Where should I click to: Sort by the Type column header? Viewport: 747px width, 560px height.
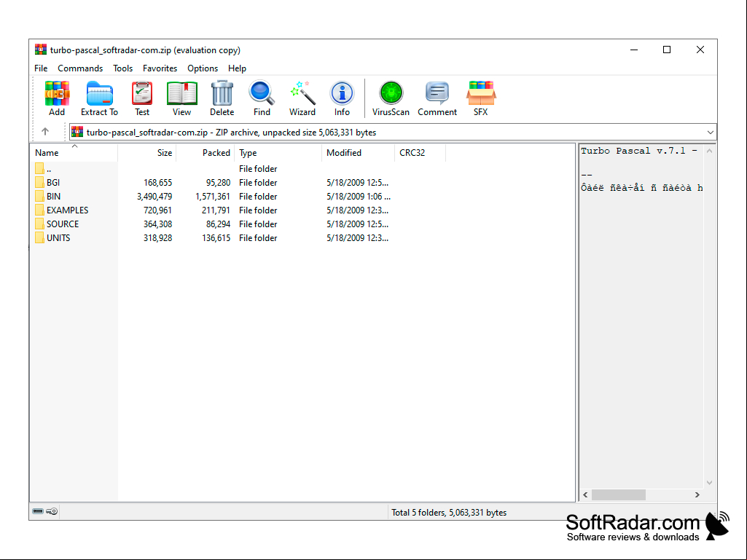(x=278, y=153)
